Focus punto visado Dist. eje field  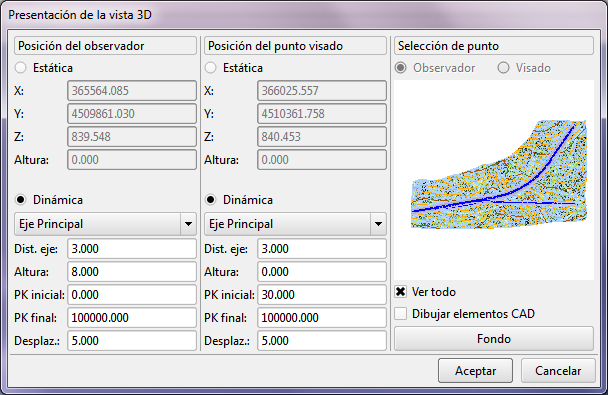point(322,248)
